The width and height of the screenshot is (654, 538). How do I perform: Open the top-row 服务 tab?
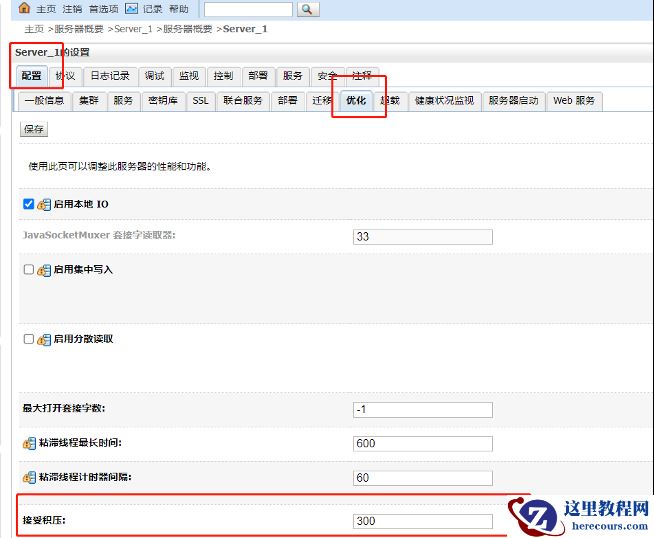(x=293, y=76)
